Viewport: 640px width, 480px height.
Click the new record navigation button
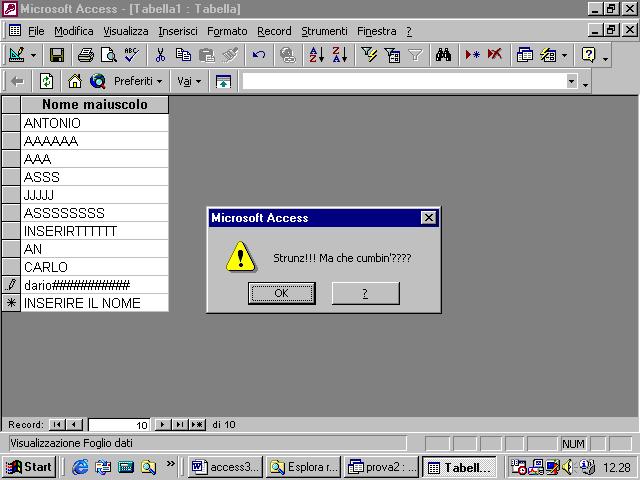point(197,424)
